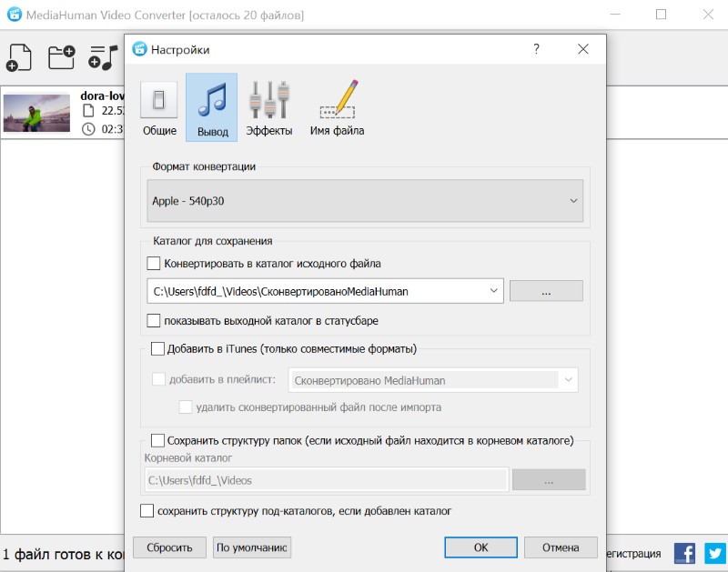Close the Настройки dialog

[583, 49]
